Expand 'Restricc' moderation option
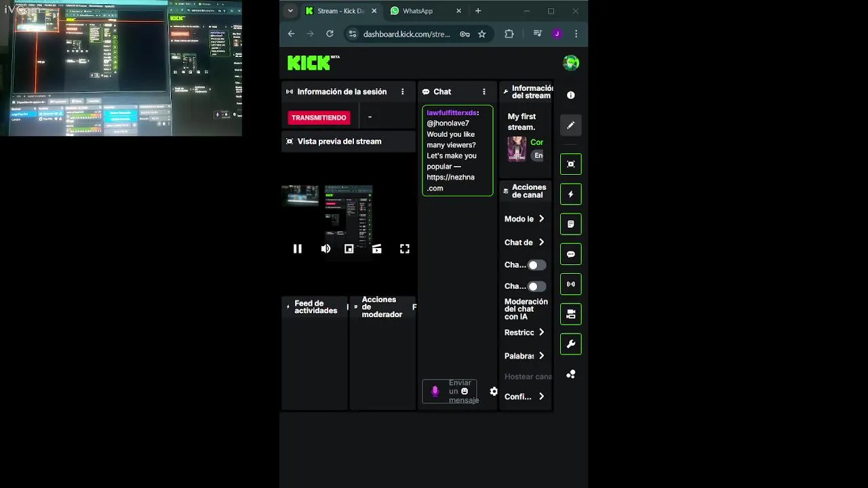 [541, 333]
